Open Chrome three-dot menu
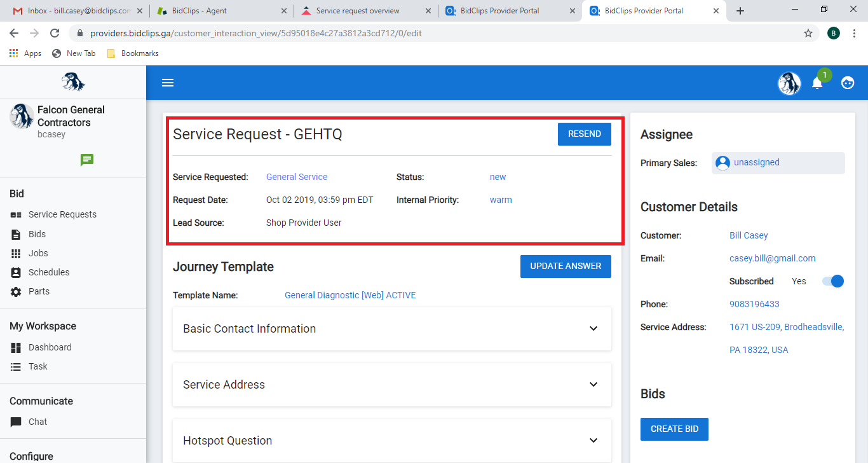This screenshot has width=868, height=463. (x=855, y=33)
